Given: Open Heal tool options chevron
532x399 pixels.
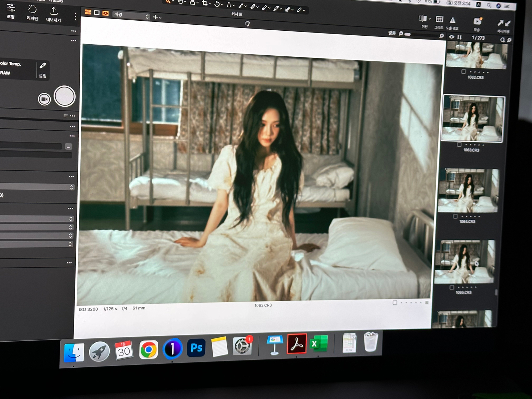Looking at the screenshot, I should (258, 7).
